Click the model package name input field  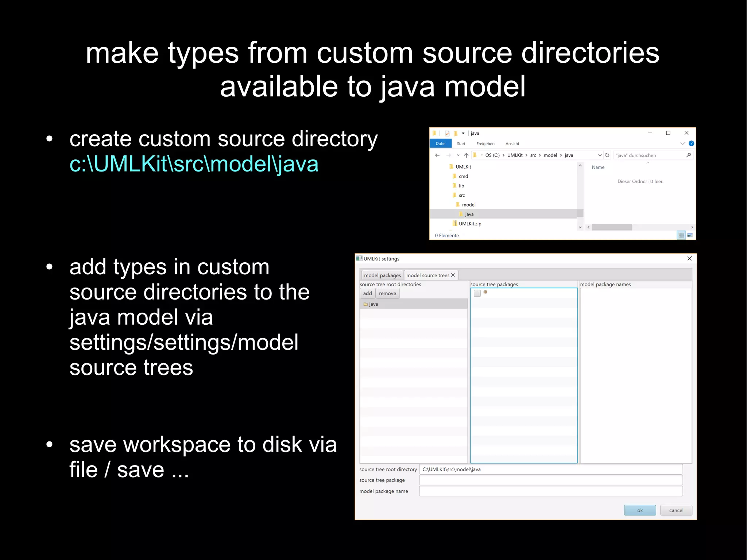point(551,491)
